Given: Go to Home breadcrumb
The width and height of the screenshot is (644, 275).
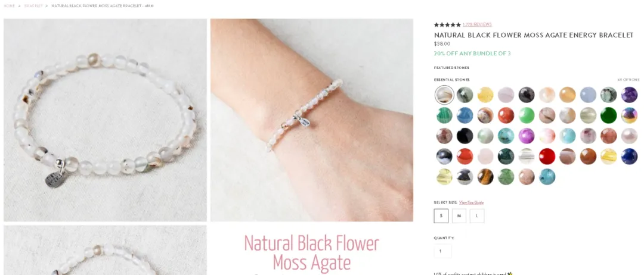Looking at the screenshot, I should [x=9, y=6].
